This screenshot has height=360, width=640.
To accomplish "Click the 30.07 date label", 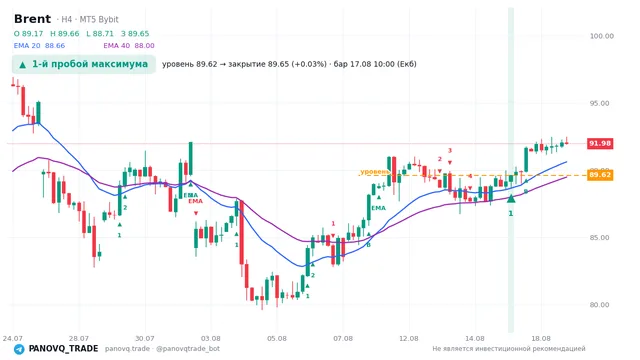I will pos(145,338).
